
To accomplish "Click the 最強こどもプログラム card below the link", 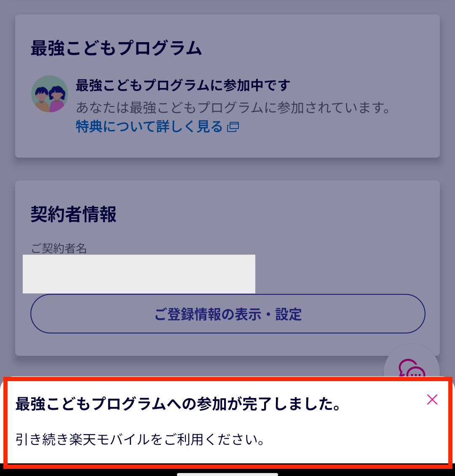I will pyautogui.click(x=227, y=146).
